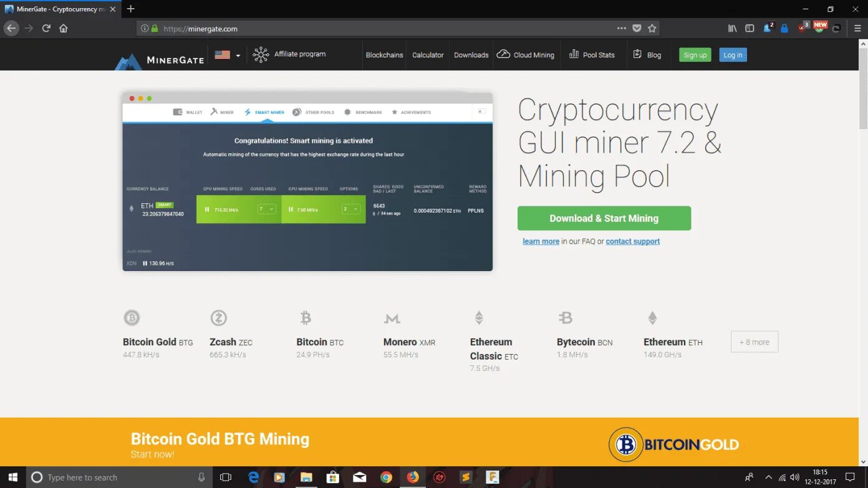Viewport: 868px width, 488px height.
Task: Open the Blog page
Action: click(x=647, y=55)
